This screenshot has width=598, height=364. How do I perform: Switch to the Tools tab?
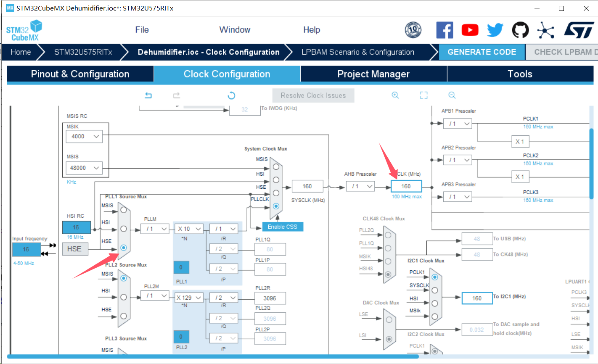point(520,74)
